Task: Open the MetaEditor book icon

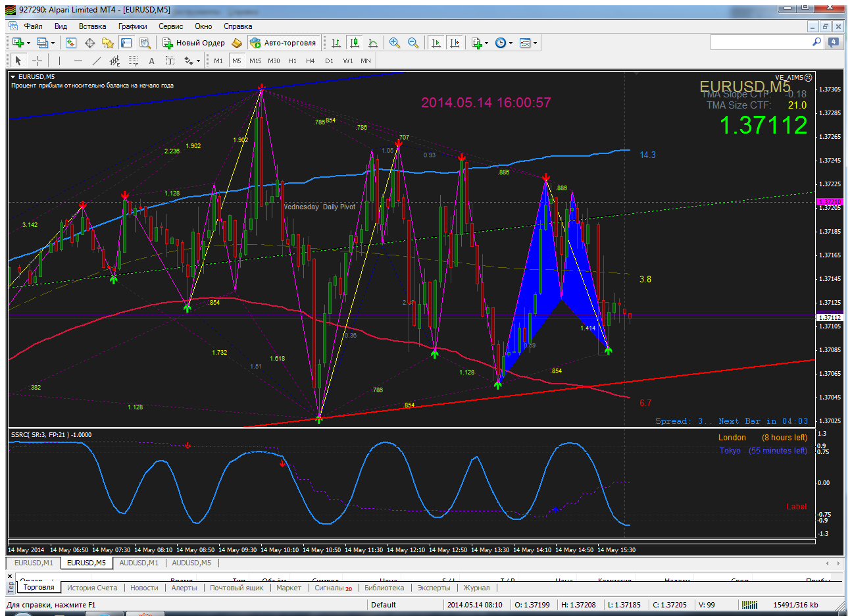Action: [x=237, y=43]
